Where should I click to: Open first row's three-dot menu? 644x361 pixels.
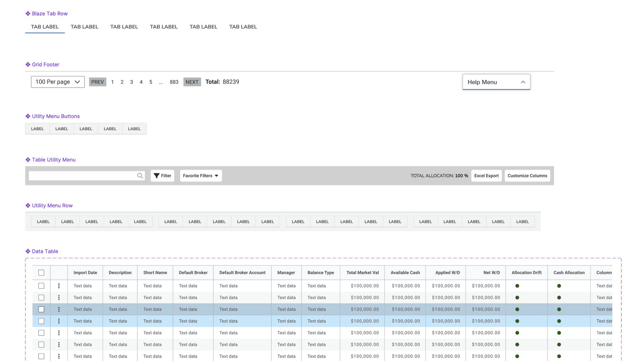(59, 286)
